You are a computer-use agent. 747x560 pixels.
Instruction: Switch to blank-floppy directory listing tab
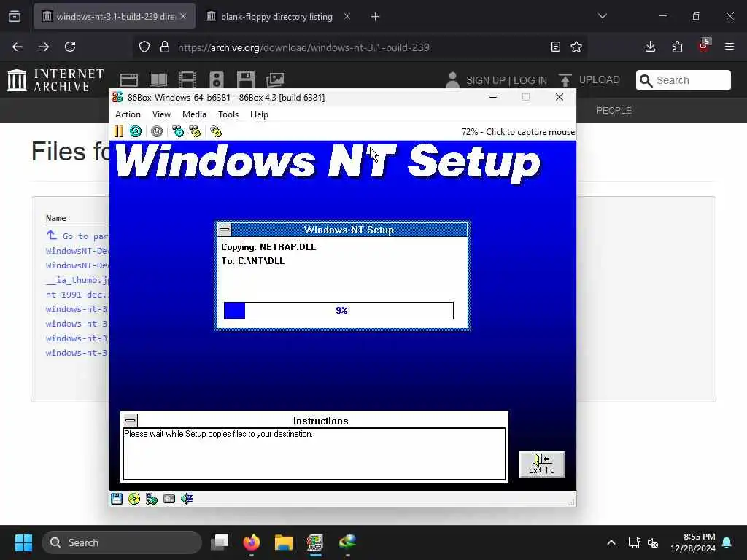(x=276, y=16)
